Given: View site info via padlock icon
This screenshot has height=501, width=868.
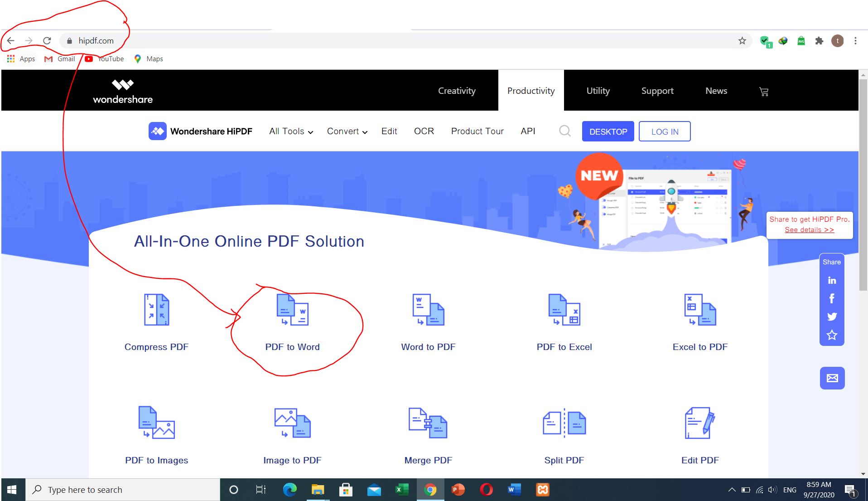Looking at the screenshot, I should pyautogui.click(x=69, y=41).
